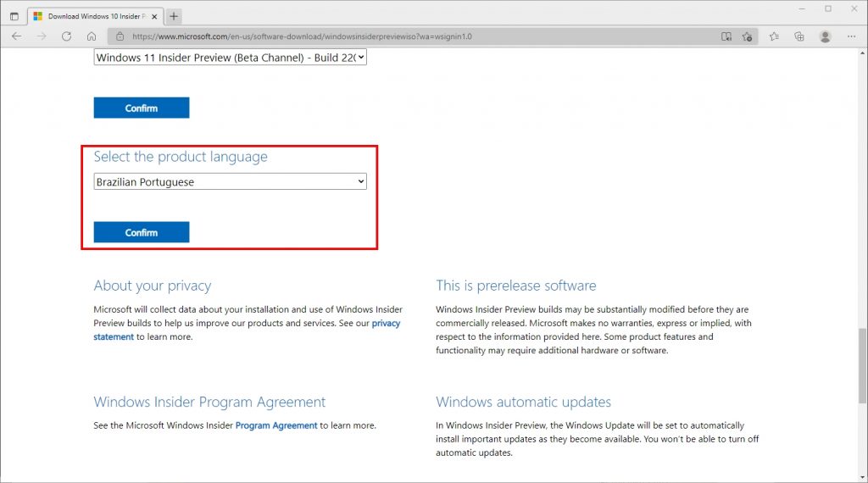This screenshot has height=483, width=868.
Task: Click Confirm below the product language dropdown
Action: [142, 232]
